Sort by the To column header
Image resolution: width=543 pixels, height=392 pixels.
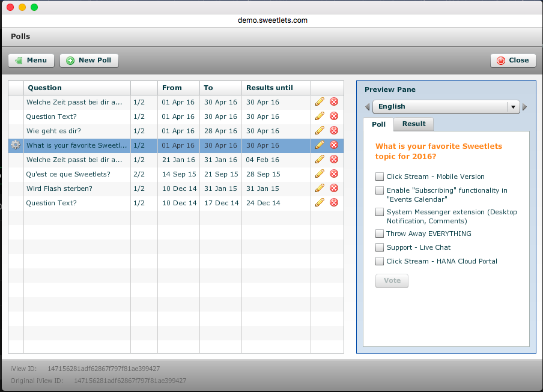point(220,88)
